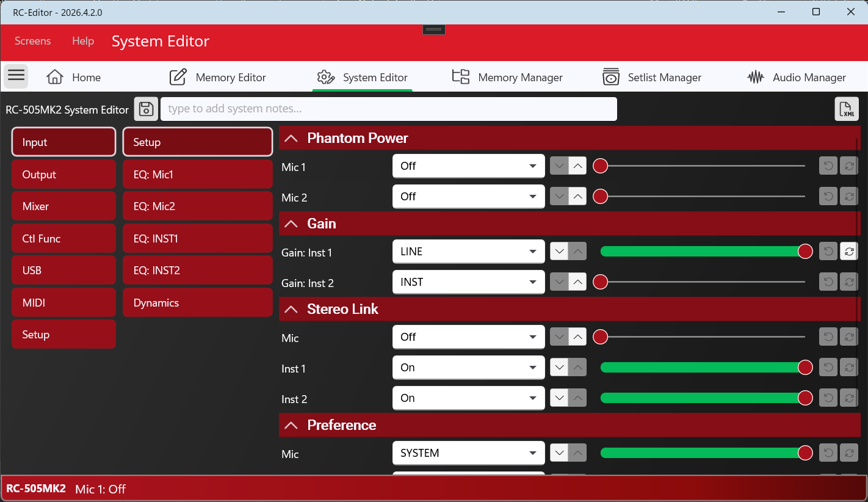
Task: Reset Preference Mic to default
Action: (828, 453)
